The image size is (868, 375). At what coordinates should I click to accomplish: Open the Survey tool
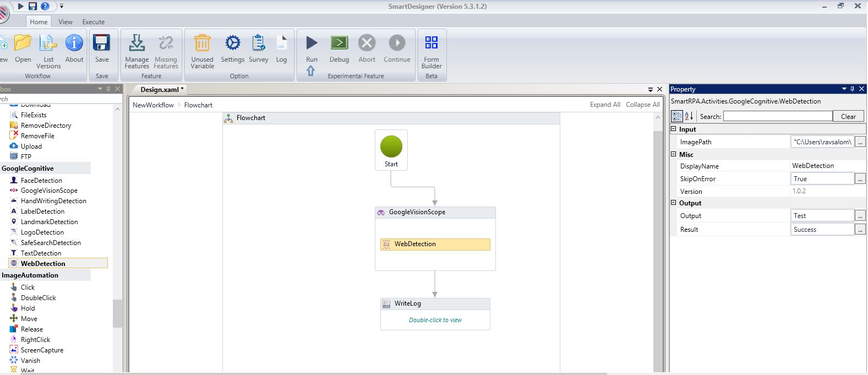click(x=258, y=43)
